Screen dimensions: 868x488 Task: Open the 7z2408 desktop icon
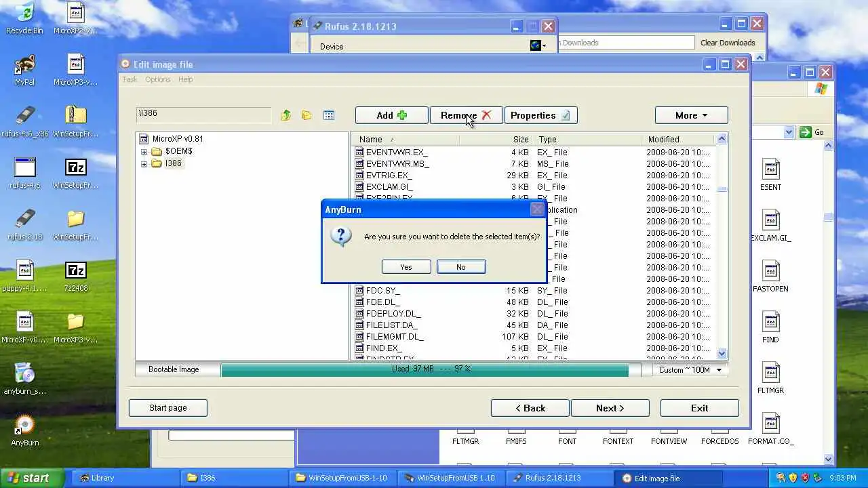(75, 276)
